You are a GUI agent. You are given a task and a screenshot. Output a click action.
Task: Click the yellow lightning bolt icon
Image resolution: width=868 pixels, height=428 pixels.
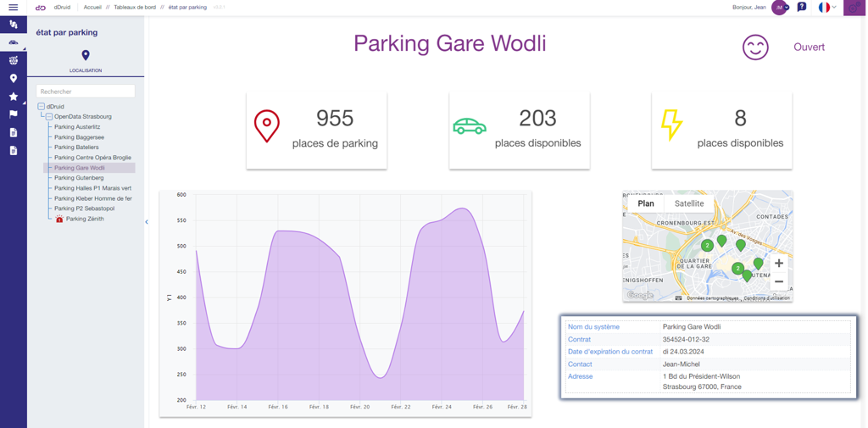(x=671, y=124)
